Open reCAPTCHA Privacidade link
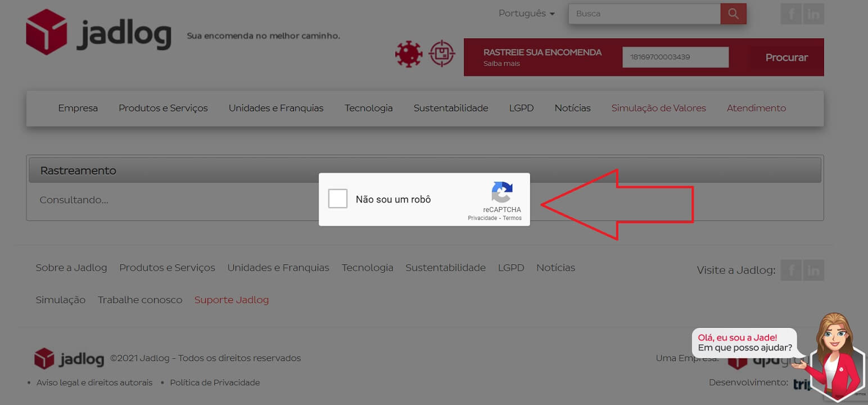This screenshot has width=868, height=405. tap(482, 218)
